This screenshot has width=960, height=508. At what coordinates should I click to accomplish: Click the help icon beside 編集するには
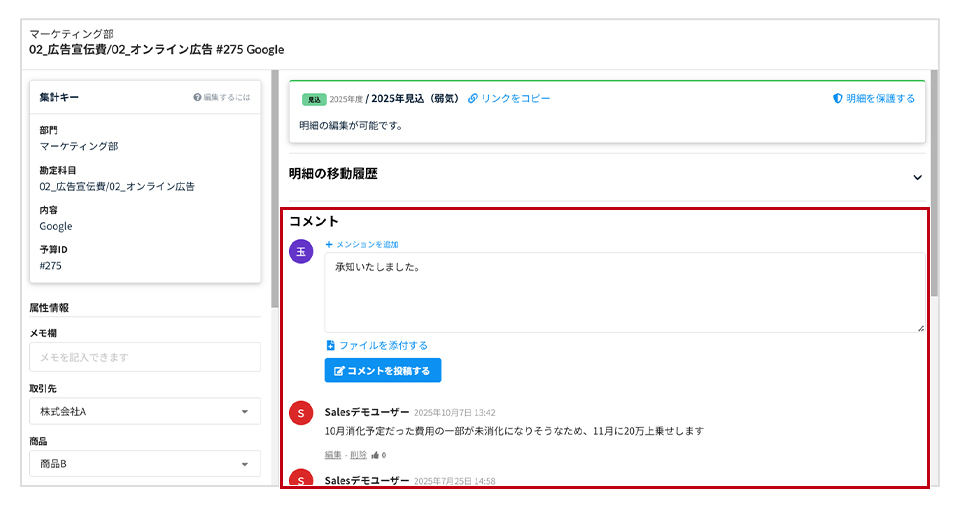[x=197, y=98]
